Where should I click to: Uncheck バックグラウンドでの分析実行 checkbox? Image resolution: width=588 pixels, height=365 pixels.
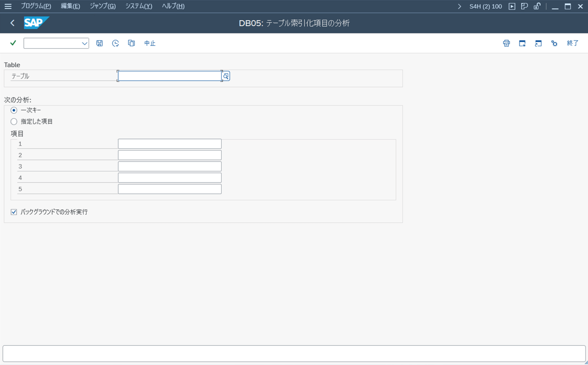point(14,212)
